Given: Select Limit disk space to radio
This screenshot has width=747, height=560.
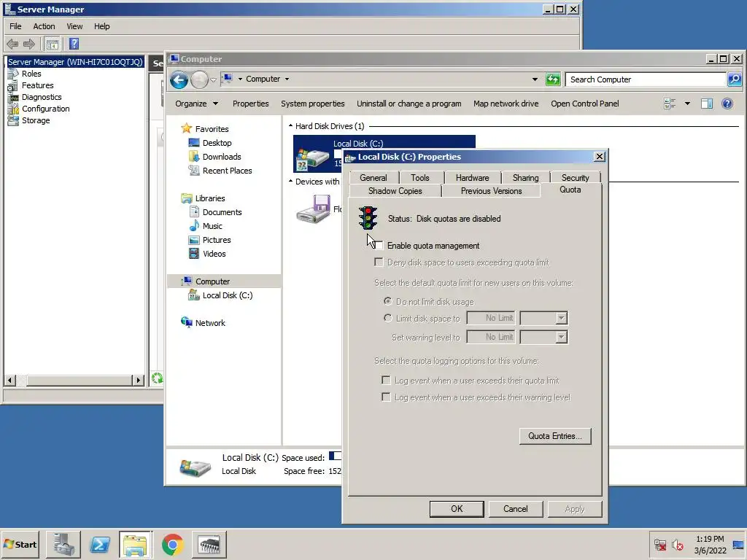Looking at the screenshot, I should tap(388, 318).
